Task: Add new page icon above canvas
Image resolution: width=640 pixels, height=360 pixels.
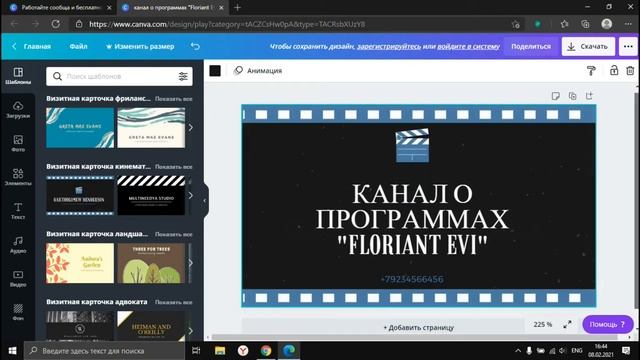Action: click(x=589, y=96)
